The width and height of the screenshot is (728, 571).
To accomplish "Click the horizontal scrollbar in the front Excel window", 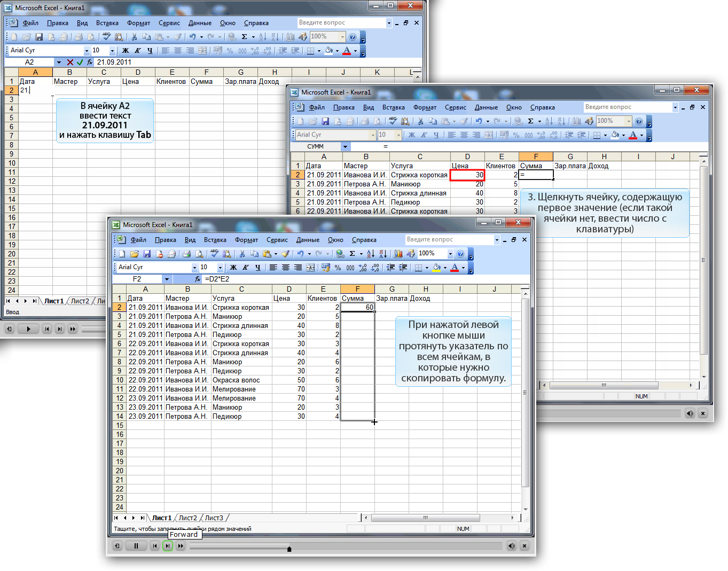I will [440, 518].
